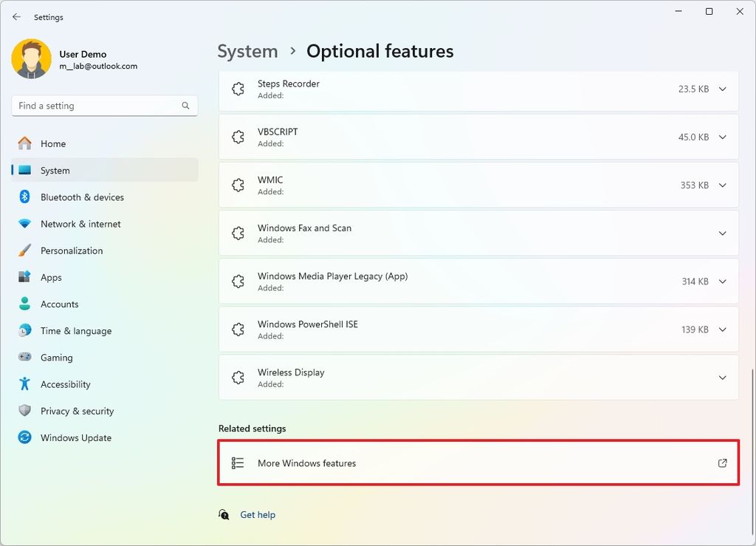Open Time & language settings

[75, 330]
